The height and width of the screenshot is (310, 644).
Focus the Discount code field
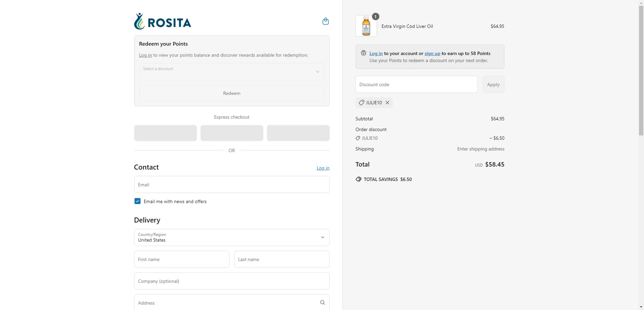click(416, 84)
